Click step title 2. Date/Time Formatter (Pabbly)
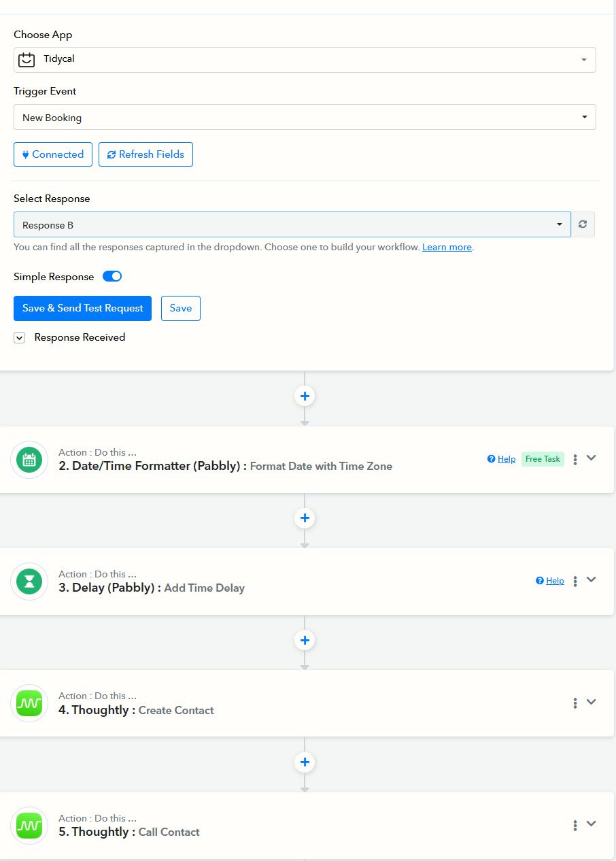This screenshot has width=616, height=861. (x=153, y=466)
